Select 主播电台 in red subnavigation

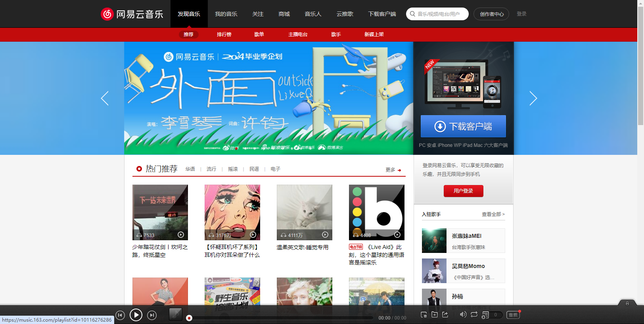(x=298, y=35)
